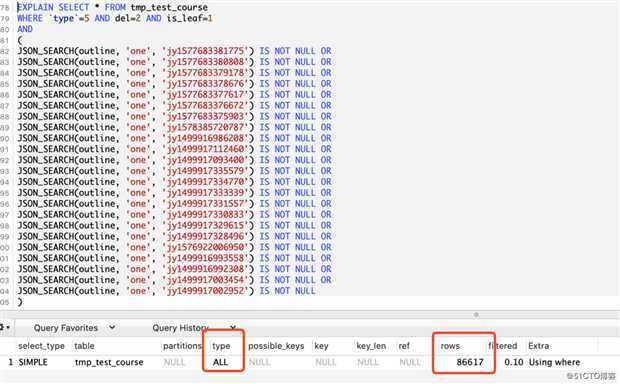Image resolution: width=620 pixels, height=384 pixels.
Task: Click the line containing jy1499917329615
Action: 174,225
